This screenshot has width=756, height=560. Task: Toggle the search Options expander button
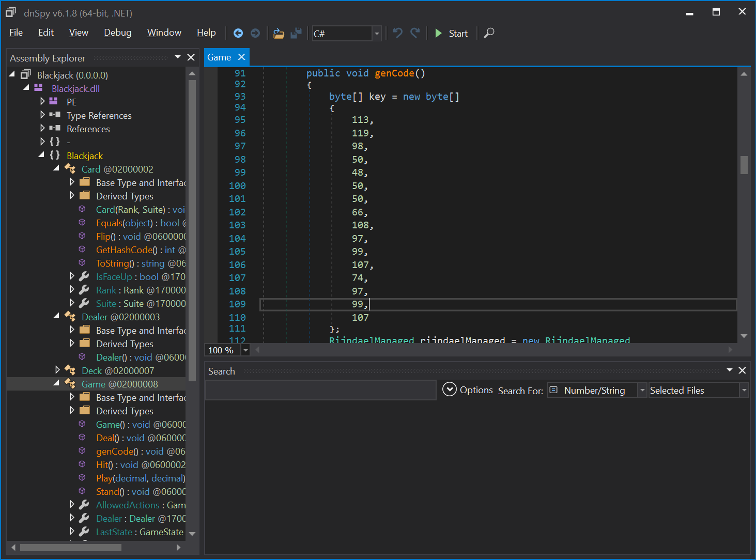(x=450, y=390)
